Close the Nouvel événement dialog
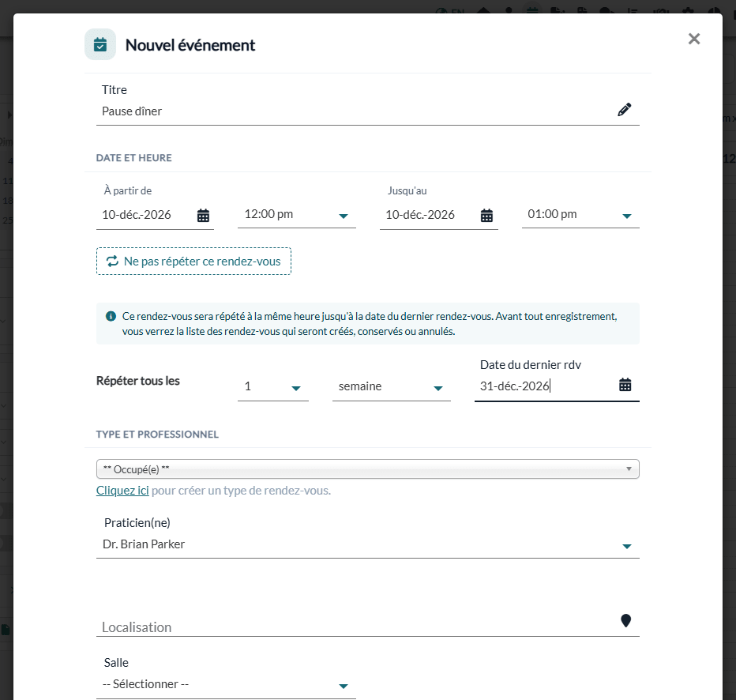The image size is (736, 700). [694, 39]
